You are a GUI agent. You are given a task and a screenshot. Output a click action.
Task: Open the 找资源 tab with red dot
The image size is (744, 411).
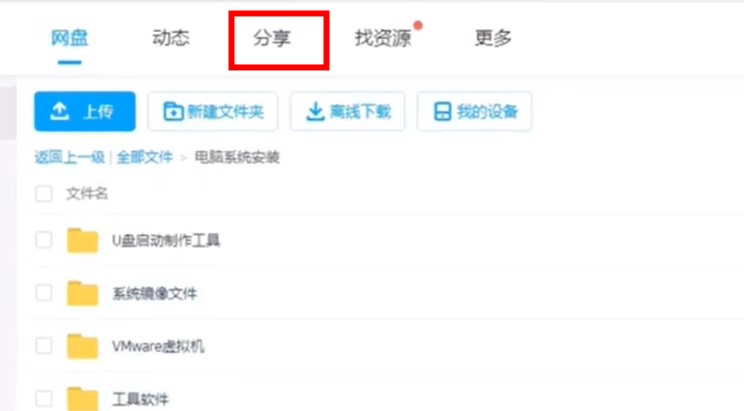pyautogui.click(x=383, y=37)
